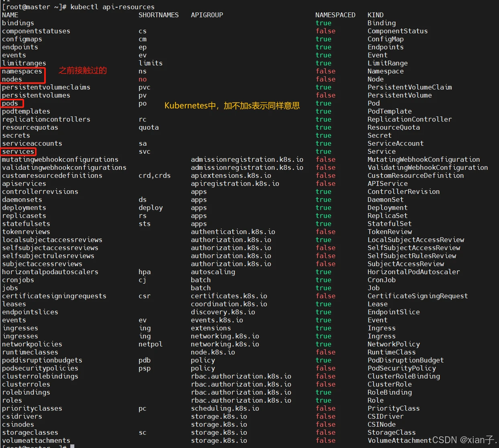Click the 'crd,crds' shortname entry
This screenshot has width=499, height=448.
[x=155, y=176]
